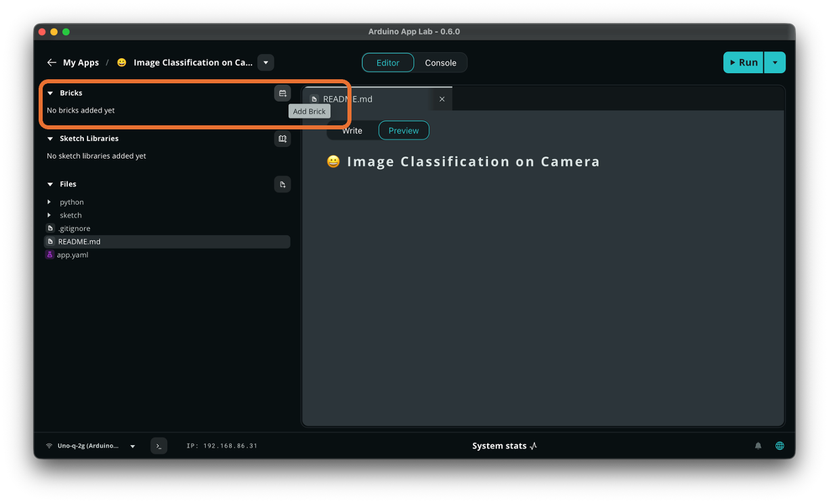
Task: Click the globe network icon
Action: tap(780, 446)
